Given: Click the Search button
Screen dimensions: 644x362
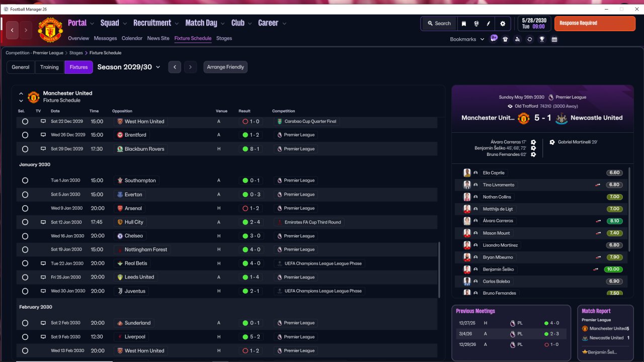Looking at the screenshot, I should pyautogui.click(x=439, y=24).
